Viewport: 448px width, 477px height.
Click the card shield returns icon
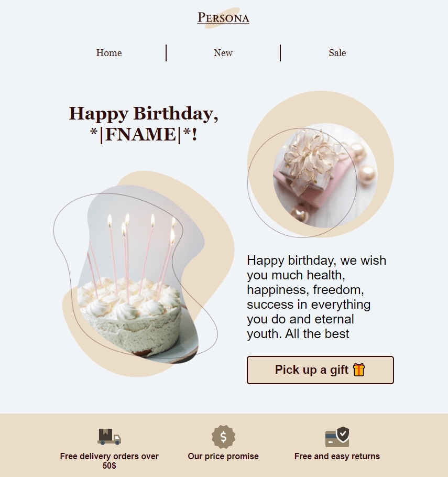click(337, 437)
